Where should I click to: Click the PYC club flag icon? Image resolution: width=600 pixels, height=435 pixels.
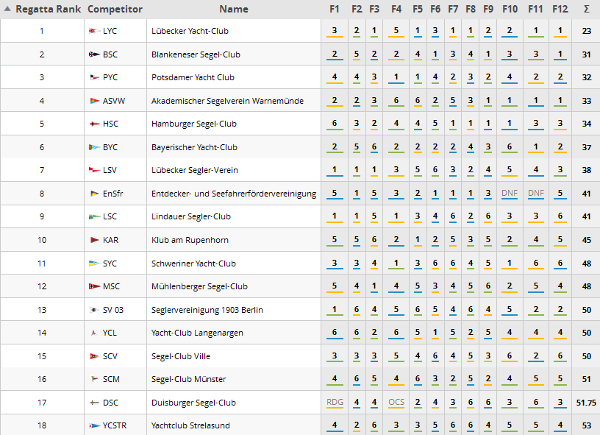pos(94,77)
